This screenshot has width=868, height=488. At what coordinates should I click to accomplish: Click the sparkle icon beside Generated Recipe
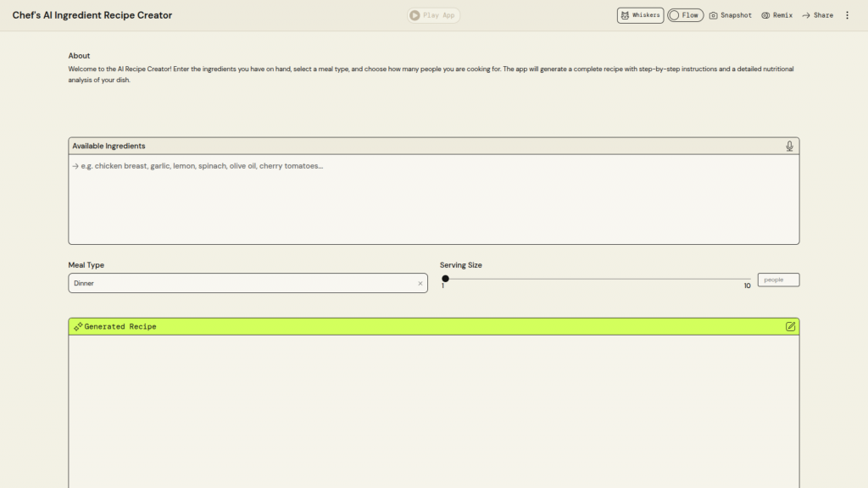pos(77,326)
